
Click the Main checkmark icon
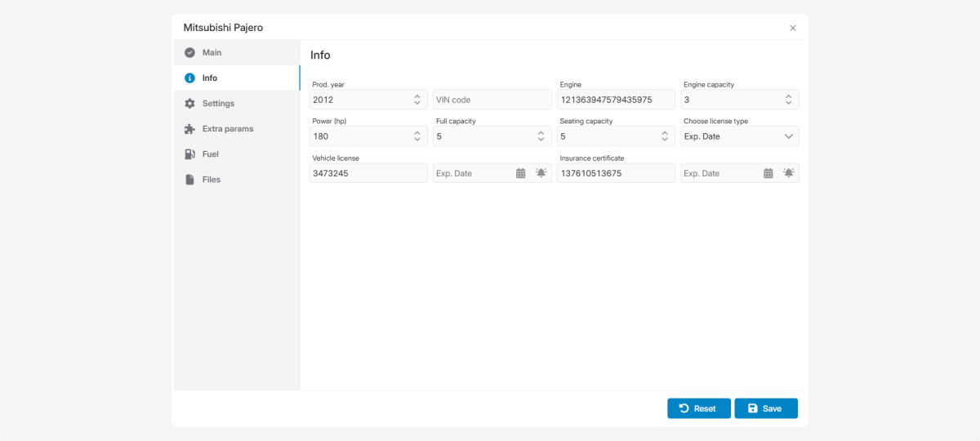coord(189,53)
